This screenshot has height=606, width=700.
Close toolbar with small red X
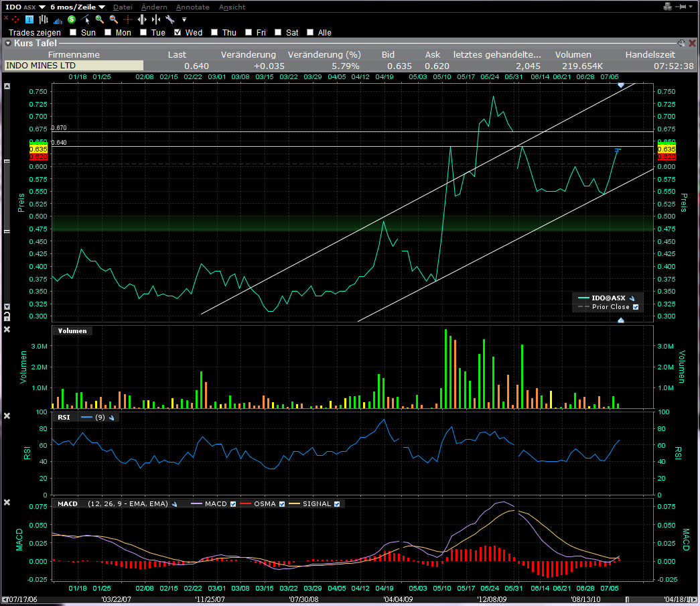[6, 17]
